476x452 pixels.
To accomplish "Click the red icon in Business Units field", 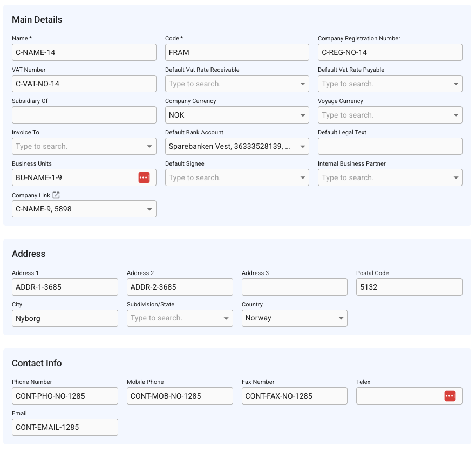I will click(144, 177).
